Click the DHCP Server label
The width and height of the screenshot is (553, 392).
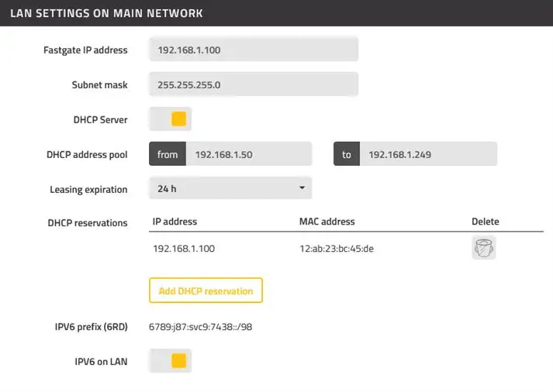(100, 120)
